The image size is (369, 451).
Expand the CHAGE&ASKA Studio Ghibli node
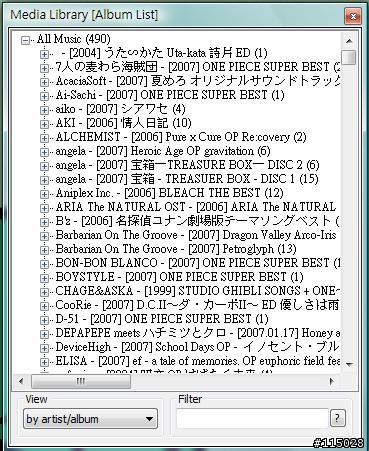tap(44, 293)
